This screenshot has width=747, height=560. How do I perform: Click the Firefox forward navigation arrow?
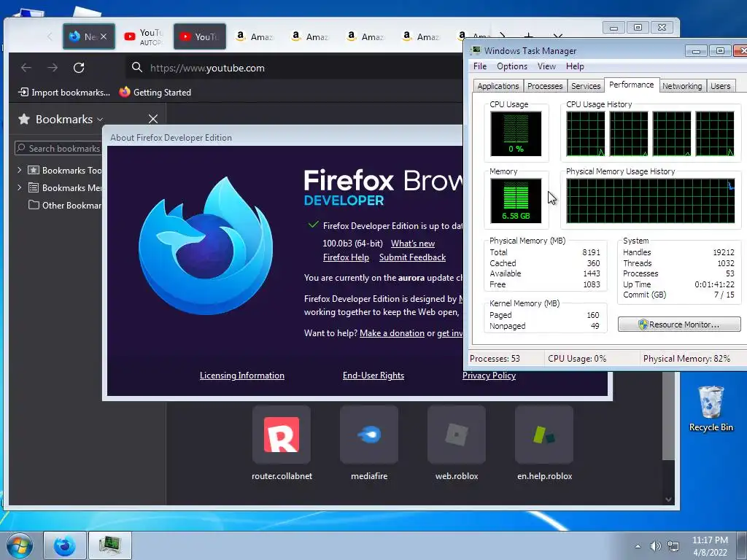tap(53, 68)
